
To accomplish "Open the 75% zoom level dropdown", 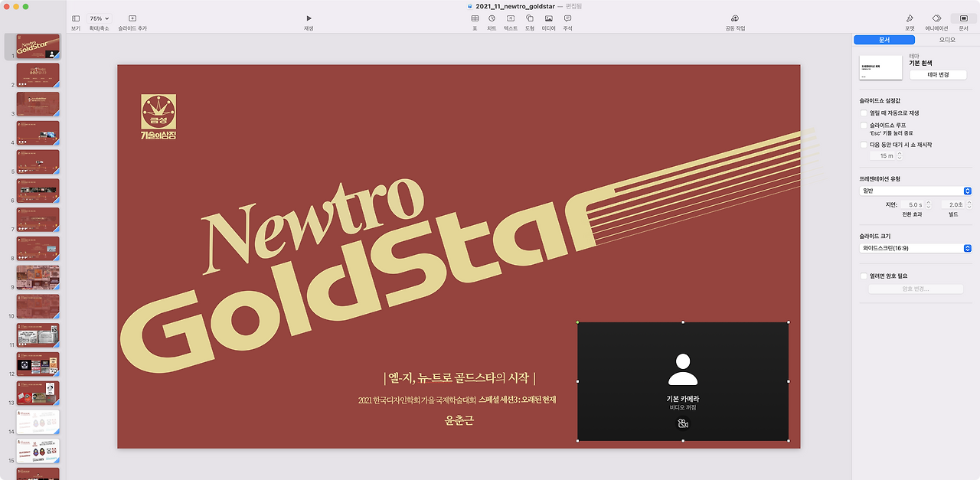I will tap(99, 18).
